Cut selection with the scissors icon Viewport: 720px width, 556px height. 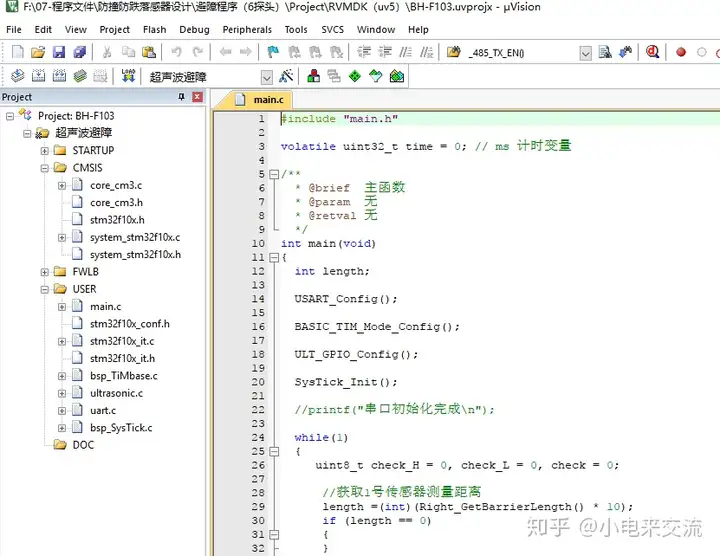point(107,52)
